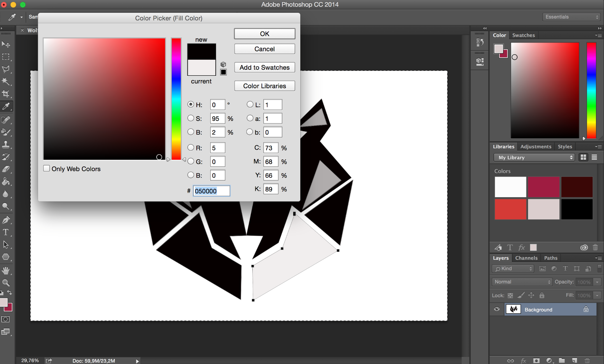Select the Polygonal Lasso tool
This screenshot has width=604, height=364.
pos(6,69)
